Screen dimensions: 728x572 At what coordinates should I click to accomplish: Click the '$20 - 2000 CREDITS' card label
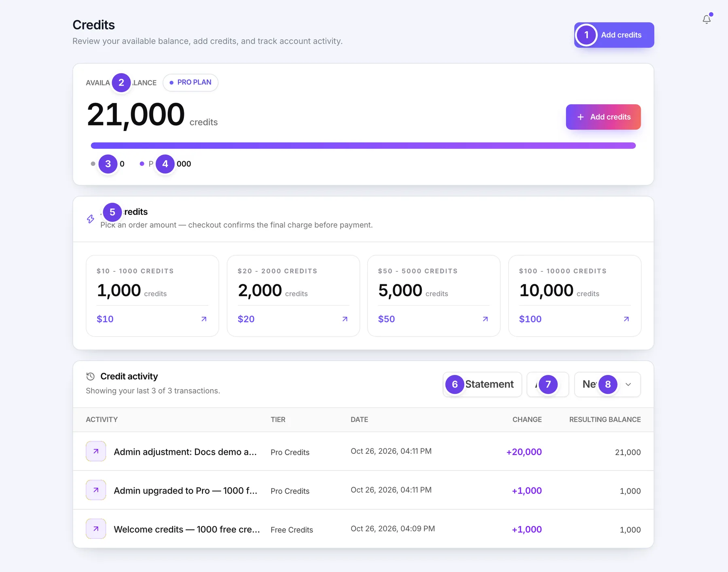[277, 271]
